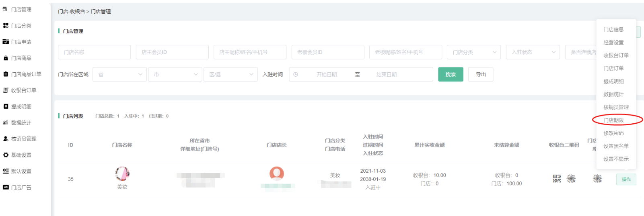Screen dimensions: 644x216
Task: Click the 门店申请 sidebar icon
Action: click(6, 42)
